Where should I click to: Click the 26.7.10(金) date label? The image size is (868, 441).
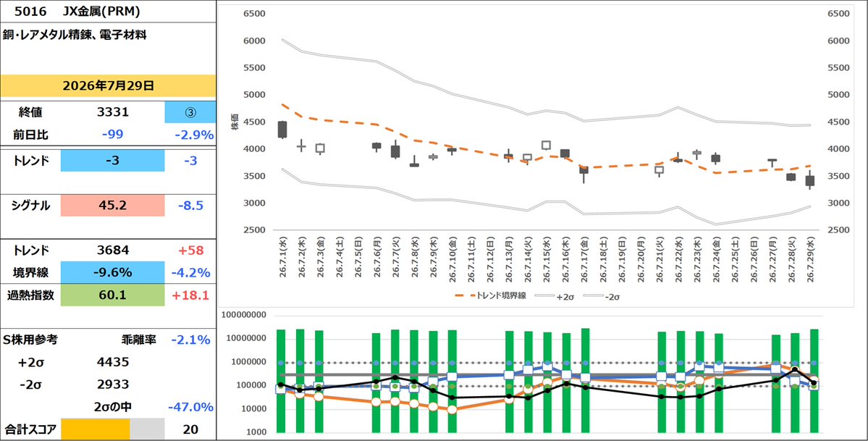[452, 259]
